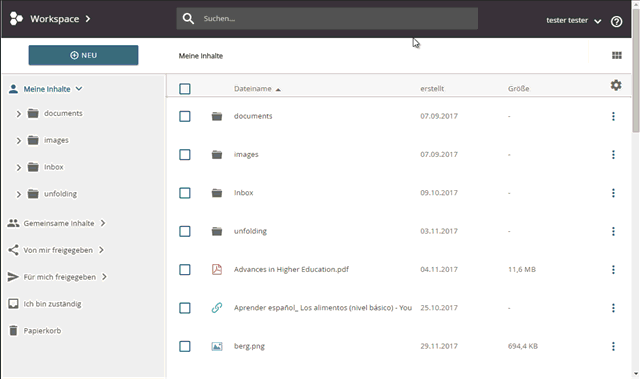This screenshot has width=640, height=379.
Task: Check the box for Aprender español row
Action: coord(185,308)
